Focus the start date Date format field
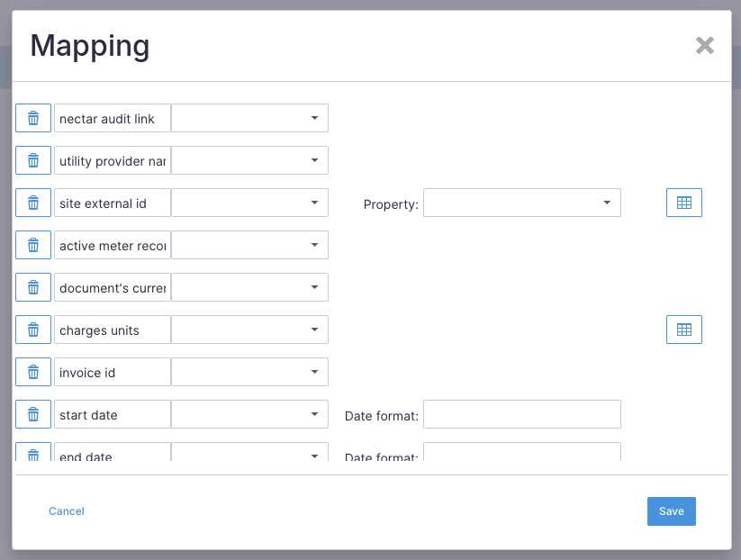The height and width of the screenshot is (560, 741). tap(521, 414)
